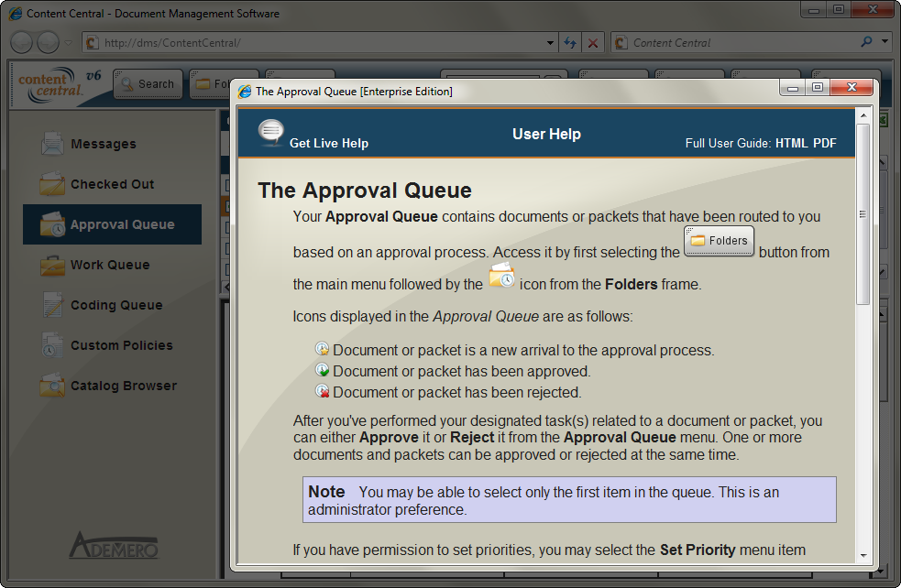
Task: Click the Live Help chat bubble icon
Action: click(270, 132)
